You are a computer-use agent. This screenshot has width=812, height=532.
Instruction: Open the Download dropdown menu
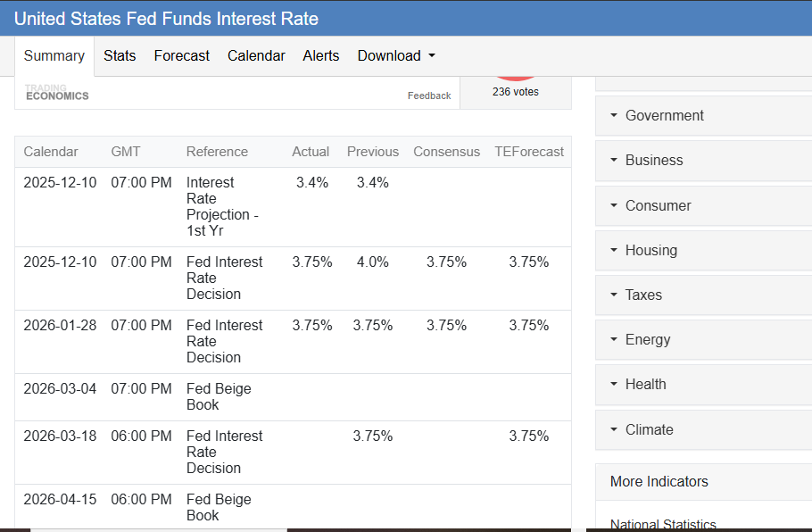click(x=396, y=55)
